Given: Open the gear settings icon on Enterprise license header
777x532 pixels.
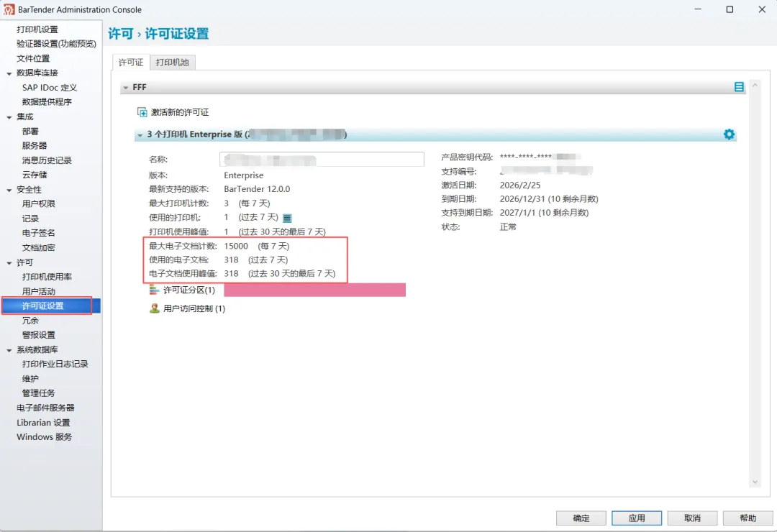Looking at the screenshot, I should coord(728,134).
